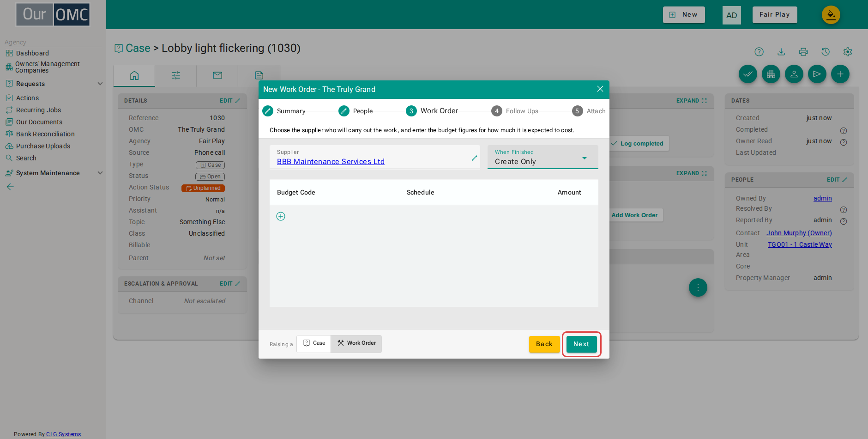
Task: Open Dashboard in sidebar
Action: 32,53
